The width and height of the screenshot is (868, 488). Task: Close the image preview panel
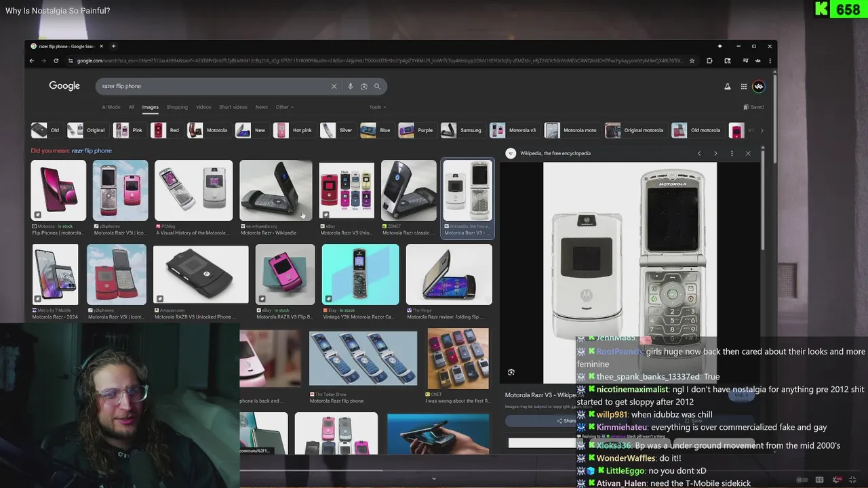748,153
